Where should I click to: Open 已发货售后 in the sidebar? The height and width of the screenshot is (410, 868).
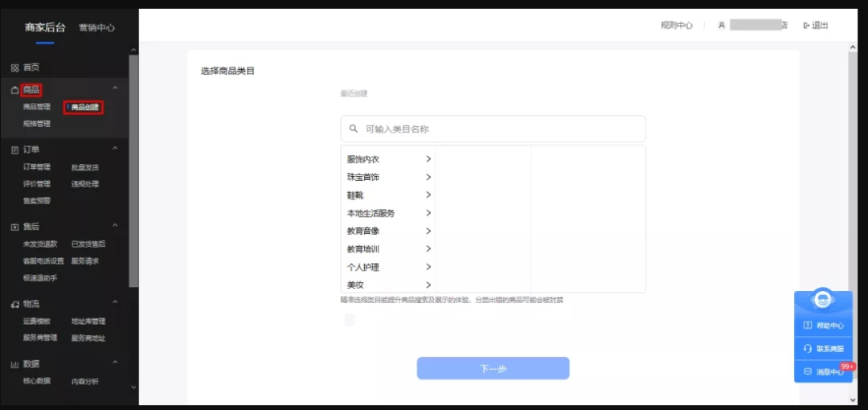(88, 244)
